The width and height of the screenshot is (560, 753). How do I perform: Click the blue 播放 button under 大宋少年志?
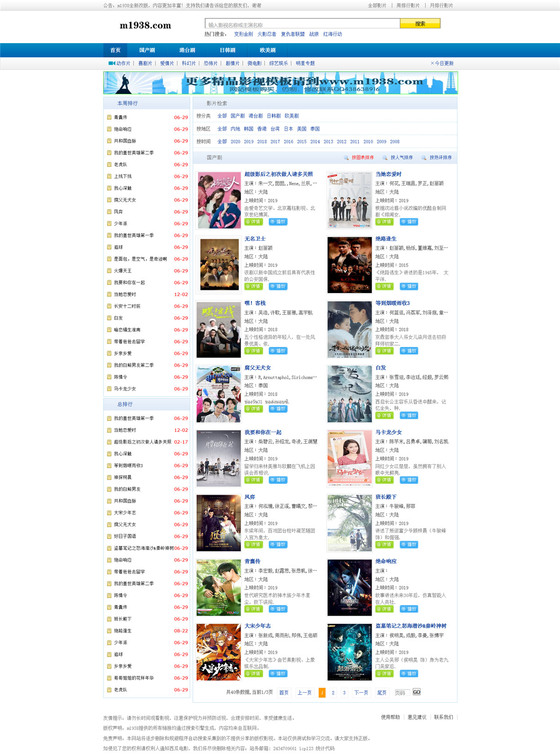tap(278, 674)
